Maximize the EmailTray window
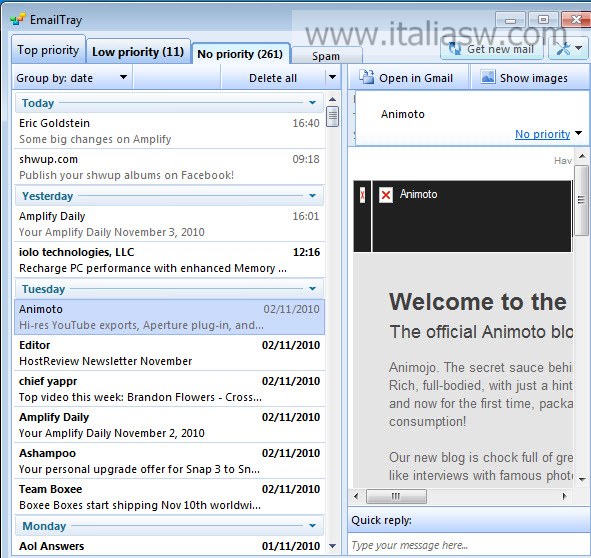Image resolution: width=591 pixels, height=558 pixels. tap(544, 20)
